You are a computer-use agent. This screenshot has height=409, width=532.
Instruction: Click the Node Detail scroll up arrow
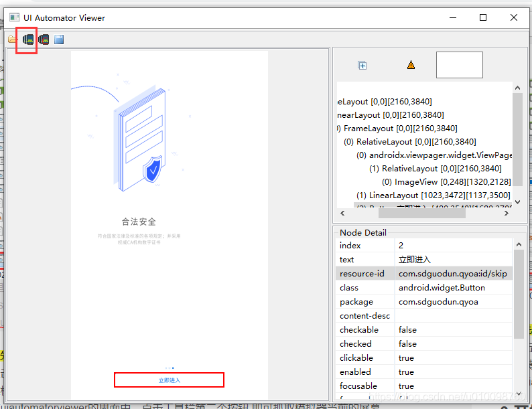point(519,244)
